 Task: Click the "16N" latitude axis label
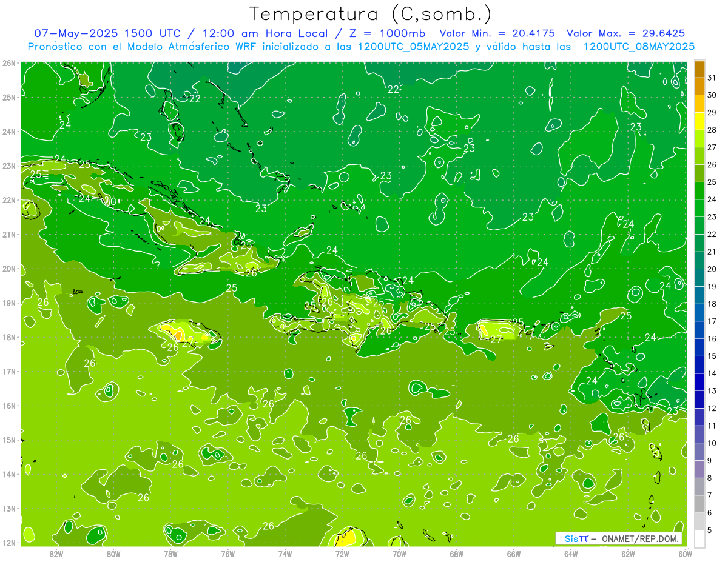(x=9, y=406)
